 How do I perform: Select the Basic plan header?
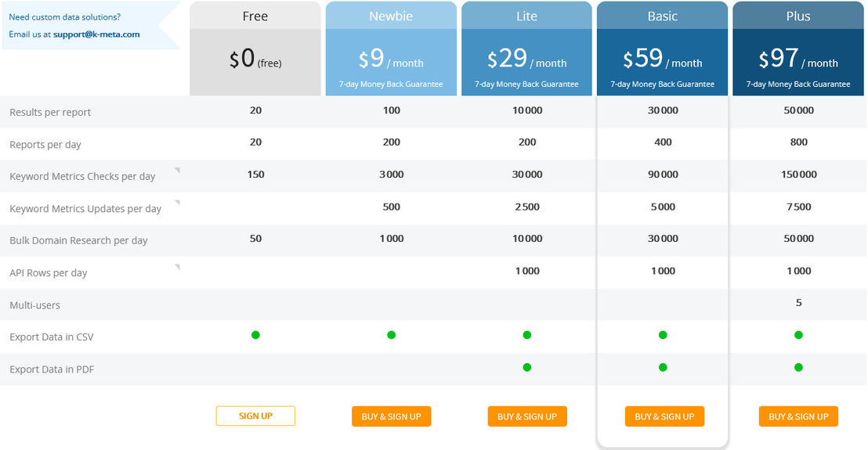point(662,16)
